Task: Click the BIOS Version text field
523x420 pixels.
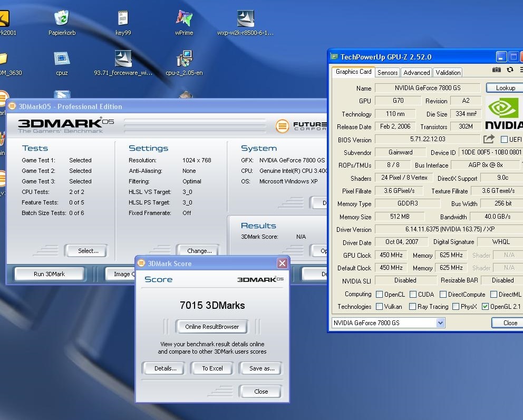Action: (x=427, y=140)
